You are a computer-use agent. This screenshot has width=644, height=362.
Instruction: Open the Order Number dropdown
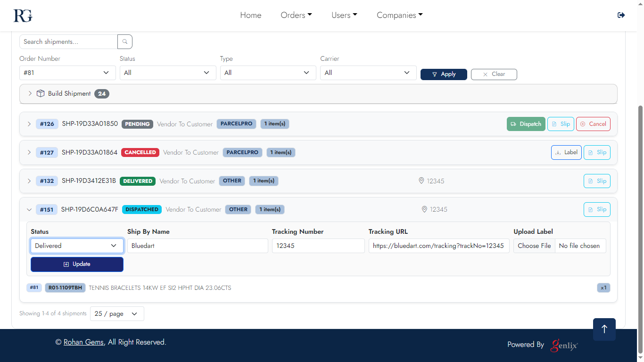[x=67, y=73]
